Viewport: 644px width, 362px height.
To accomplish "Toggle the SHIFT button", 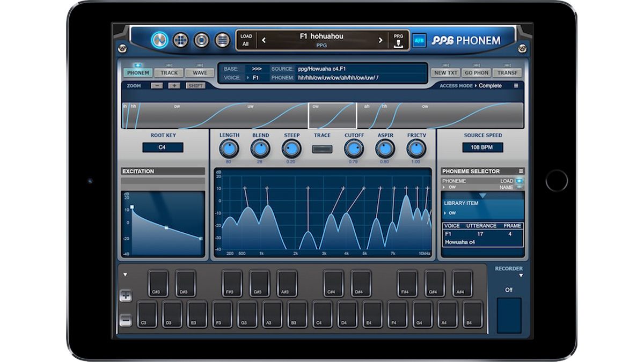I will click(195, 86).
